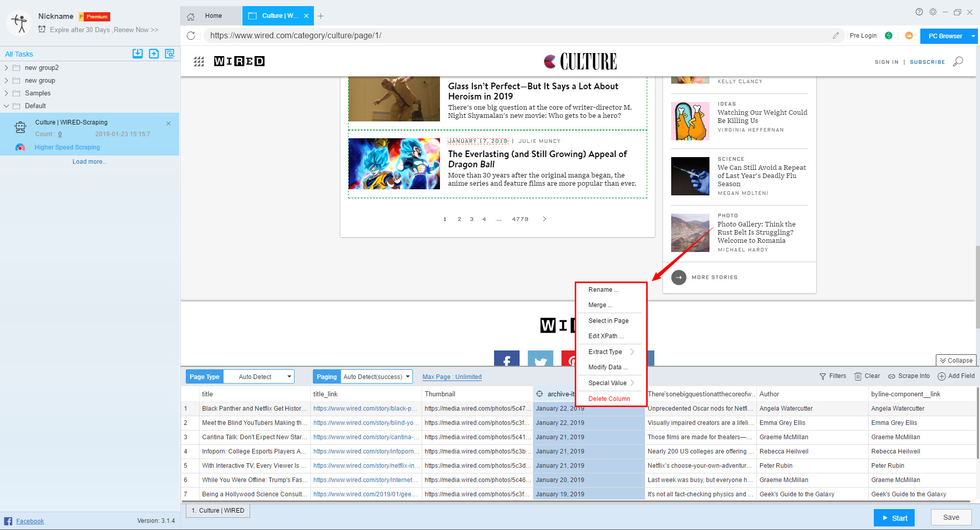This screenshot has height=530, width=980.
Task: Add a new browser tab with plus
Action: pos(321,16)
